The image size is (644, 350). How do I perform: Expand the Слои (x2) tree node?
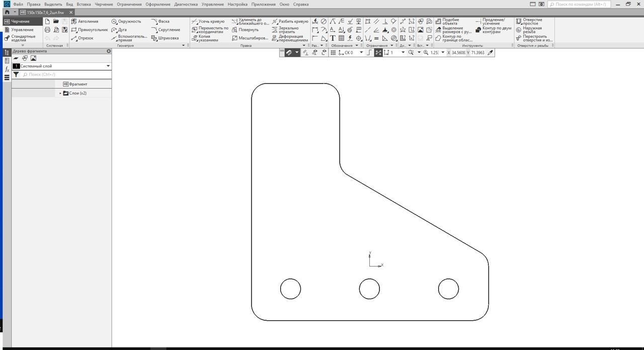[x=60, y=93]
